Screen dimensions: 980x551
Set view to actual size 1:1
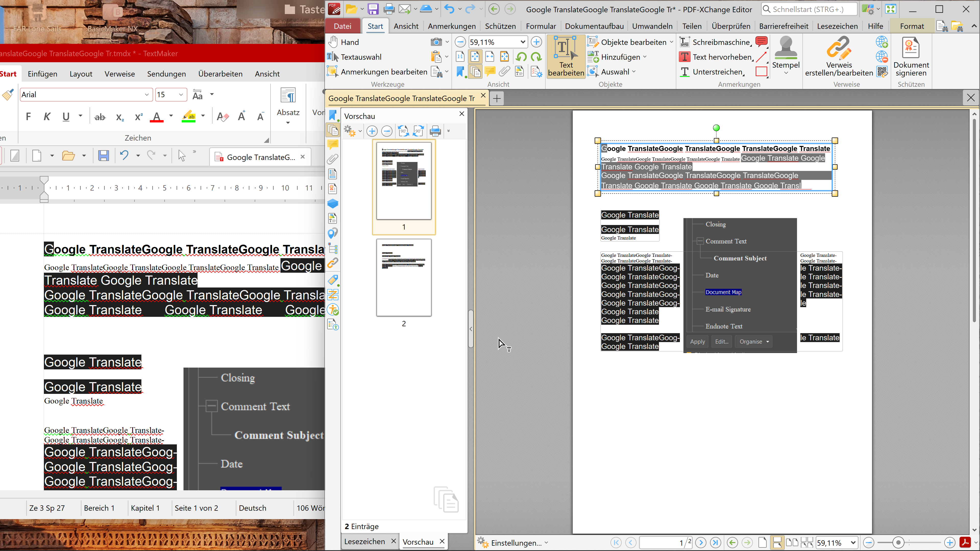tap(460, 57)
